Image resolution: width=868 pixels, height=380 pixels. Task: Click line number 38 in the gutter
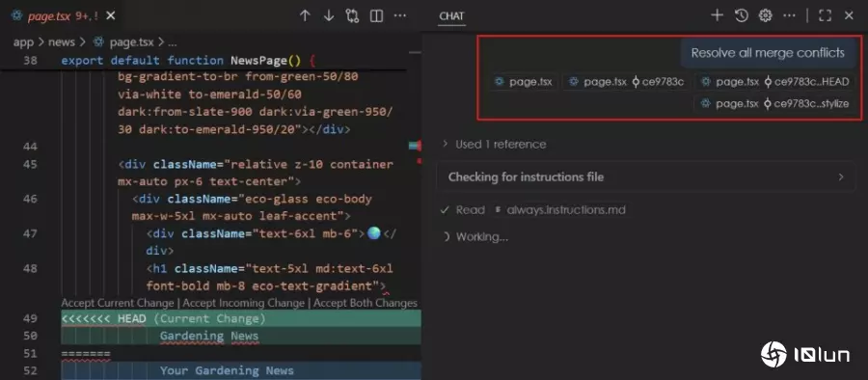31,61
